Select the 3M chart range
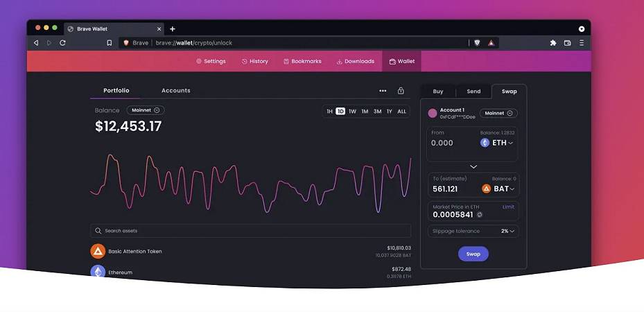 click(377, 111)
